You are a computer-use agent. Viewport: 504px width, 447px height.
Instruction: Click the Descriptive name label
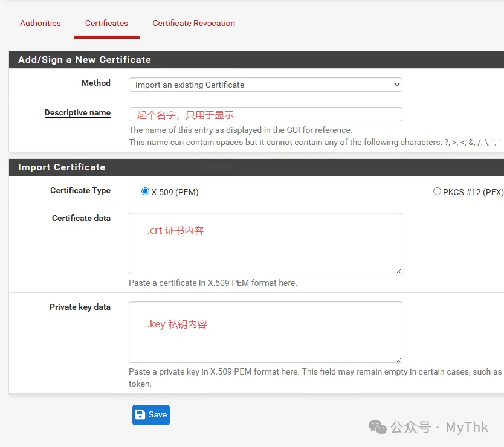[x=77, y=113]
